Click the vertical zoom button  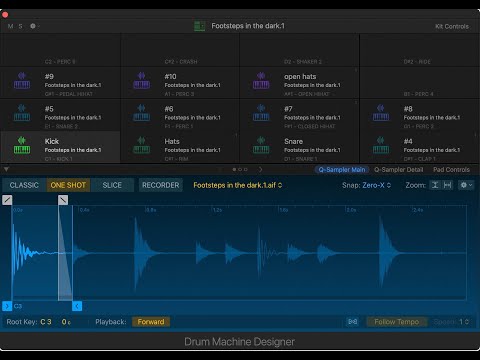pos(435,185)
